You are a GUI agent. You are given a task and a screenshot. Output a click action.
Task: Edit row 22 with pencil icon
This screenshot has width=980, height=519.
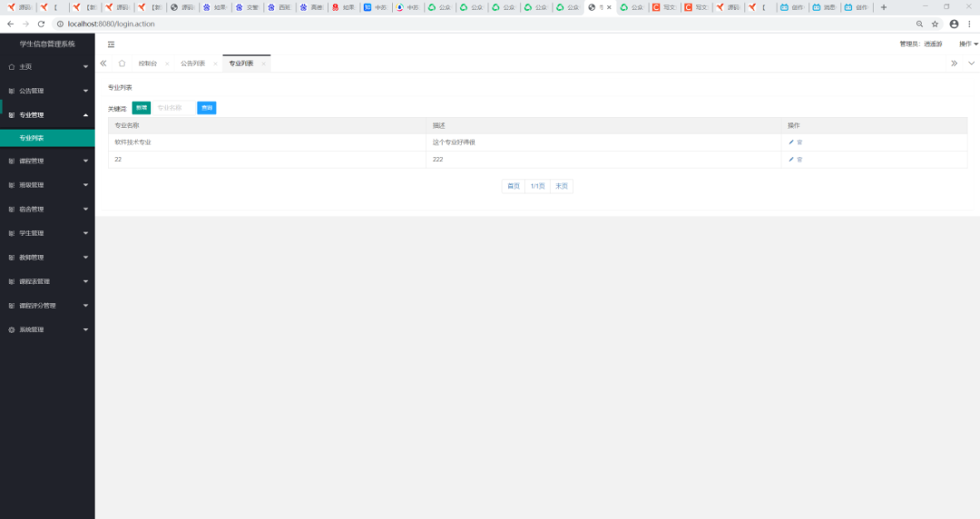click(790, 160)
